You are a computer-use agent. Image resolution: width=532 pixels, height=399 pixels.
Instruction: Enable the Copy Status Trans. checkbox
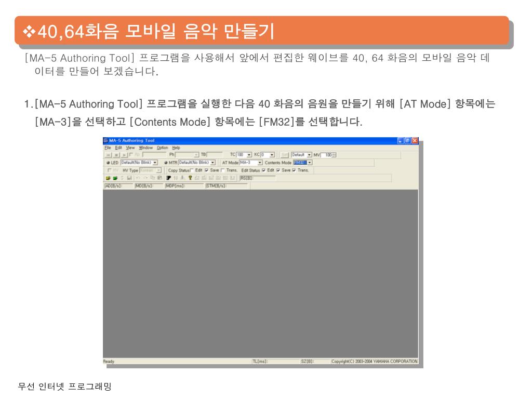(x=222, y=170)
